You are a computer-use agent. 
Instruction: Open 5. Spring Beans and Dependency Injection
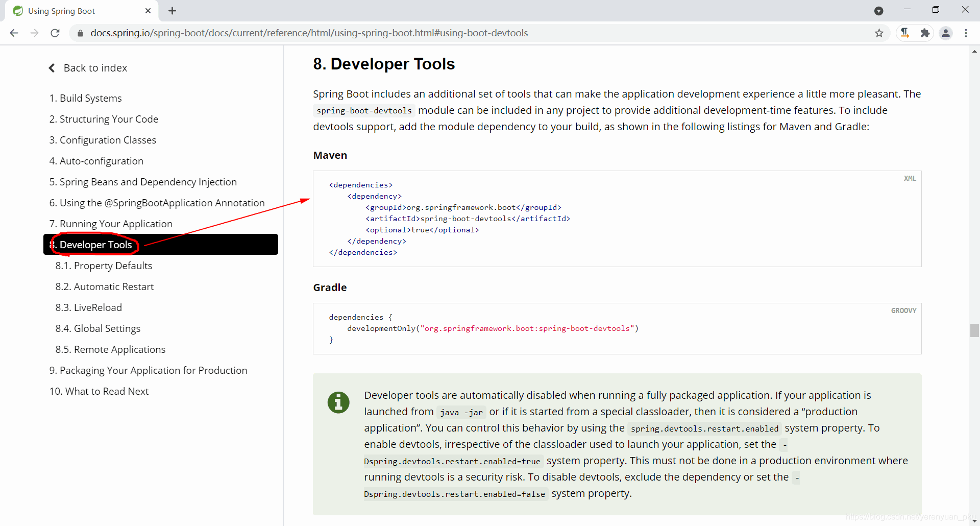pos(143,182)
